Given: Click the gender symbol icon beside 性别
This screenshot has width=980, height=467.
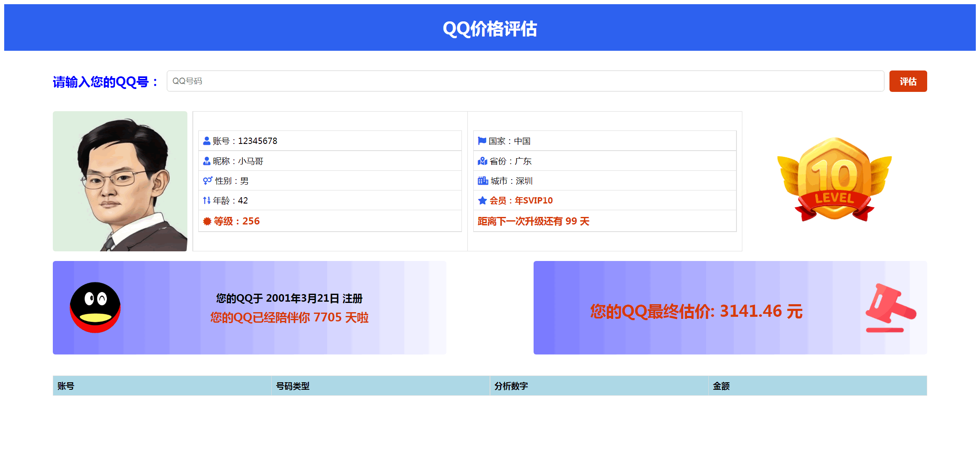Looking at the screenshot, I should coord(207,181).
